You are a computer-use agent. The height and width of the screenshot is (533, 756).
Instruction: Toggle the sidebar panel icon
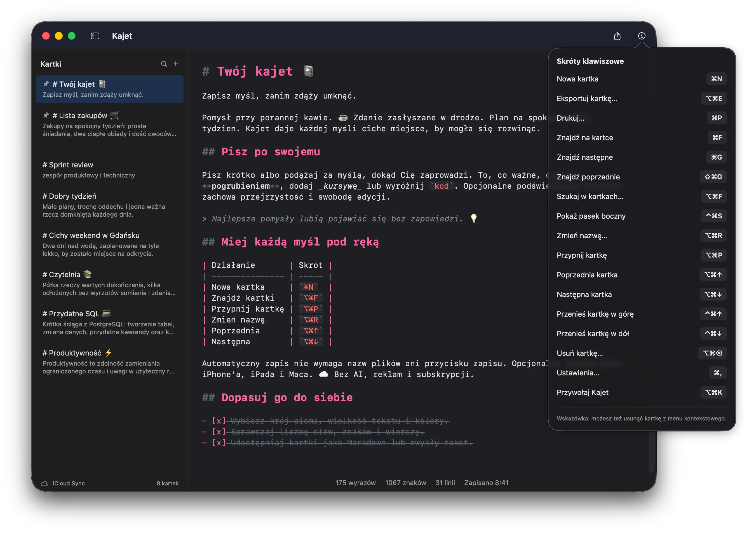point(95,36)
